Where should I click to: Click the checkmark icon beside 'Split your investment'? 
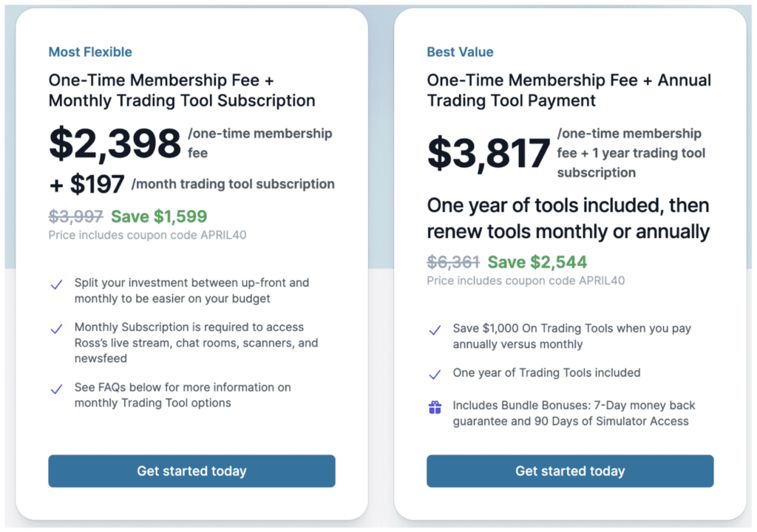pyautogui.click(x=57, y=284)
